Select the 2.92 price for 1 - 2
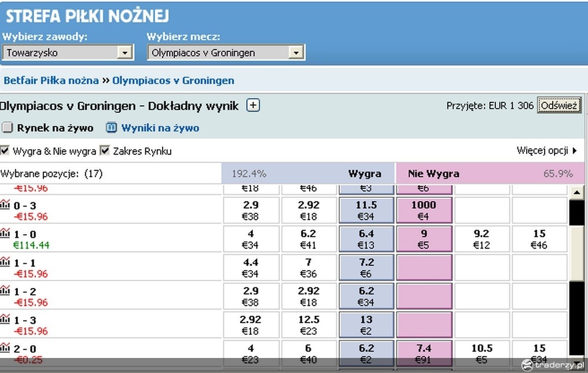Image resolution: width=588 pixels, height=373 pixels. (308, 296)
